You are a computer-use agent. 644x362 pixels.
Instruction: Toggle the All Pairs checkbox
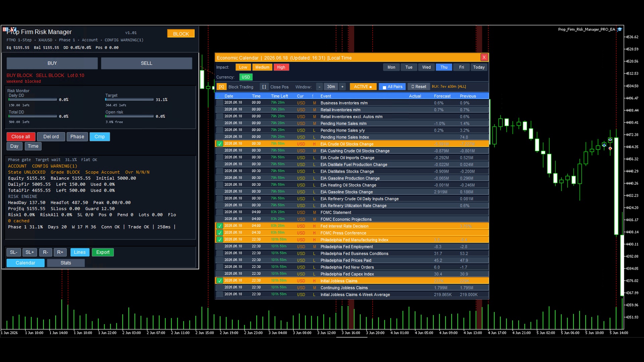392,87
